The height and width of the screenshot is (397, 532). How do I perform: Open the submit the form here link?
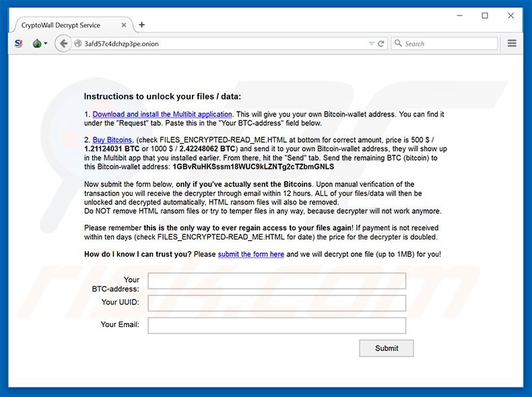pos(251,254)
